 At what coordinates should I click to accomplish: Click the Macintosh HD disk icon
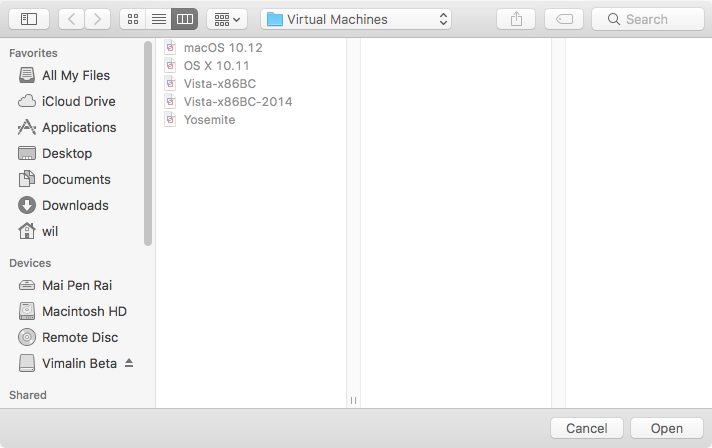click(27, 311)
